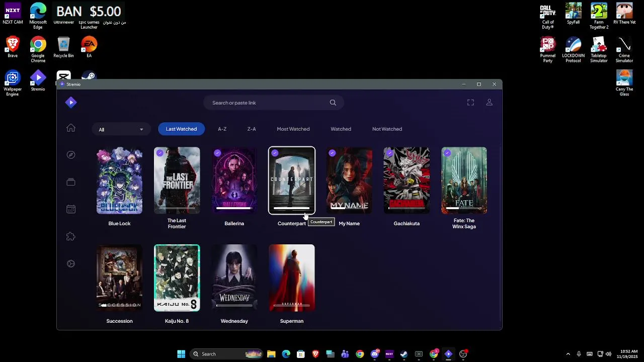Open the Stremio Home board icon
The height and width of the screenshot is (362, 644).
click(x=71, y=128)
